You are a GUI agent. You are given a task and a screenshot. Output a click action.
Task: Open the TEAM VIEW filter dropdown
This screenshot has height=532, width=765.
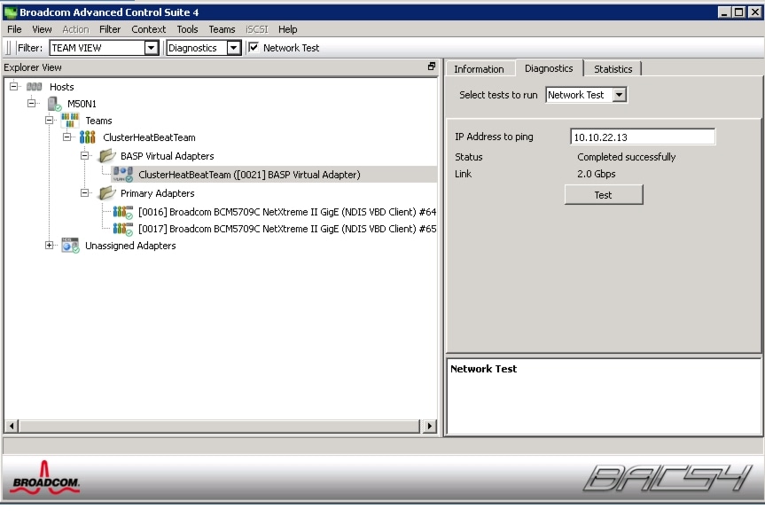point(152,48)
